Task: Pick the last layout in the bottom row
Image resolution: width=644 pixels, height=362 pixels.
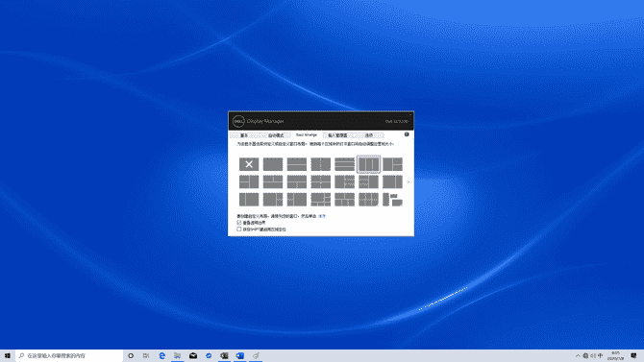Action: pos(392,200)
